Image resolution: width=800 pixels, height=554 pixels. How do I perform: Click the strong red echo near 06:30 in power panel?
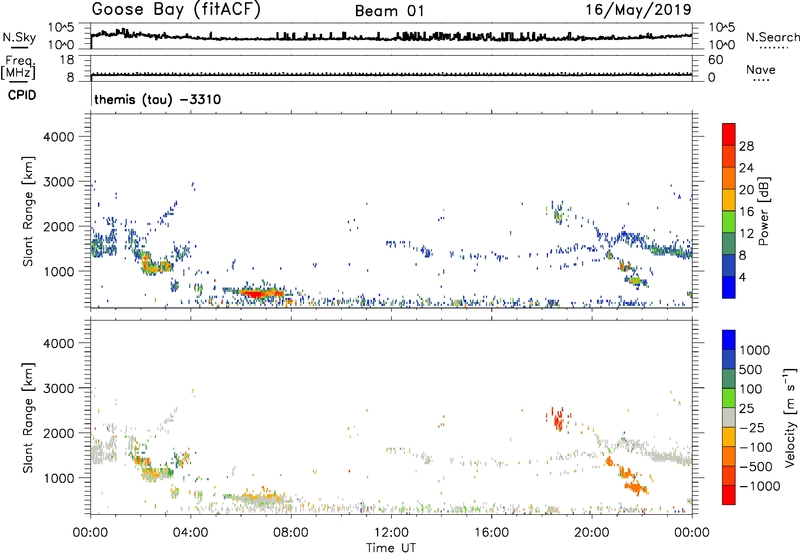[x=257, y=293]
